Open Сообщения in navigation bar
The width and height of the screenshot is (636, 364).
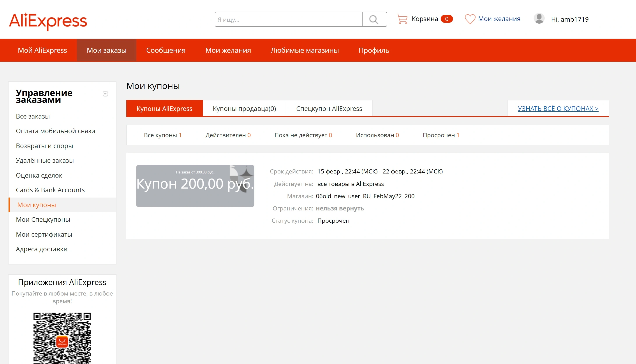(x=166, y=50)
